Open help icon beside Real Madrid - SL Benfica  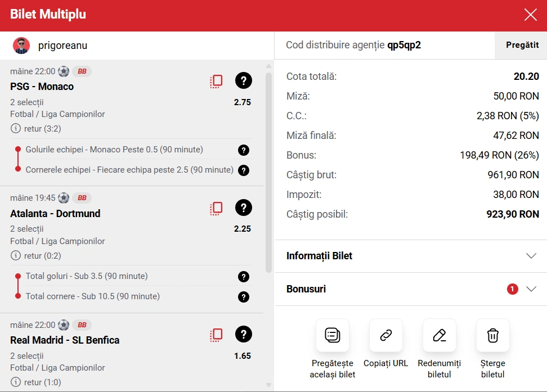(x=243, y=335)
